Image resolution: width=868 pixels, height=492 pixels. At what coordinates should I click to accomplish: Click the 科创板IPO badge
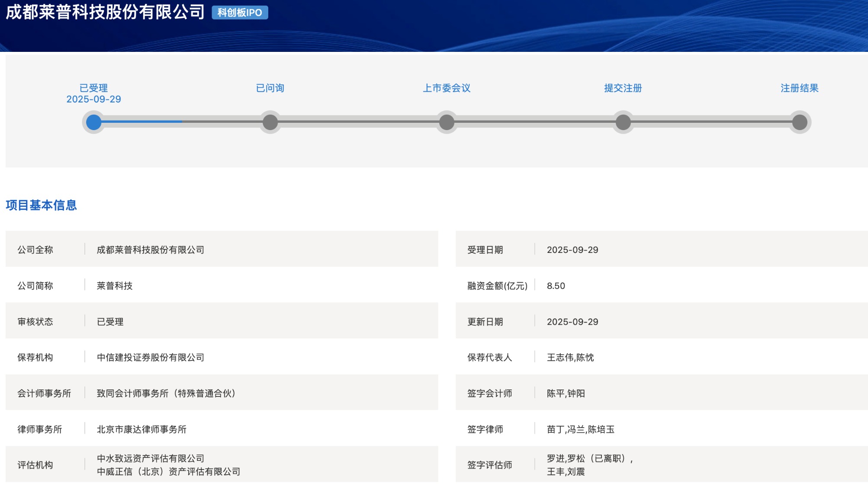240,13
